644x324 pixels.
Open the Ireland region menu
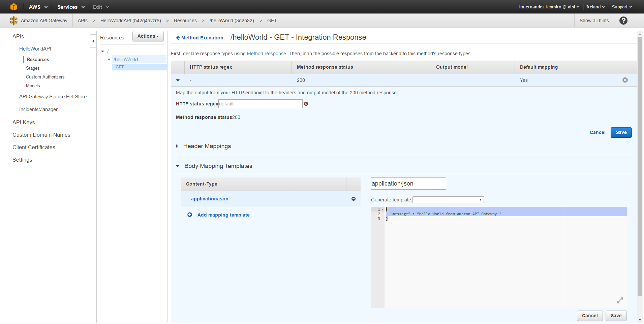[595, 7]
